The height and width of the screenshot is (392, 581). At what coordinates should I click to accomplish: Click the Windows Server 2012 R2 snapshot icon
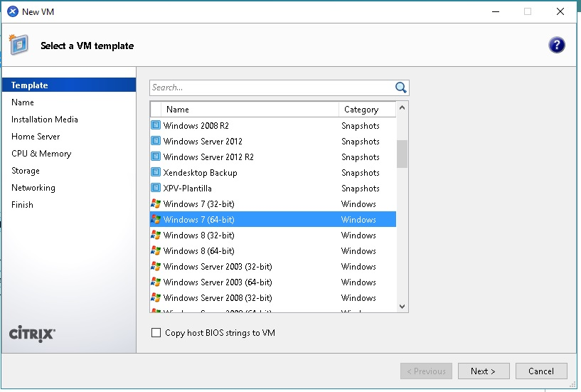156,157
